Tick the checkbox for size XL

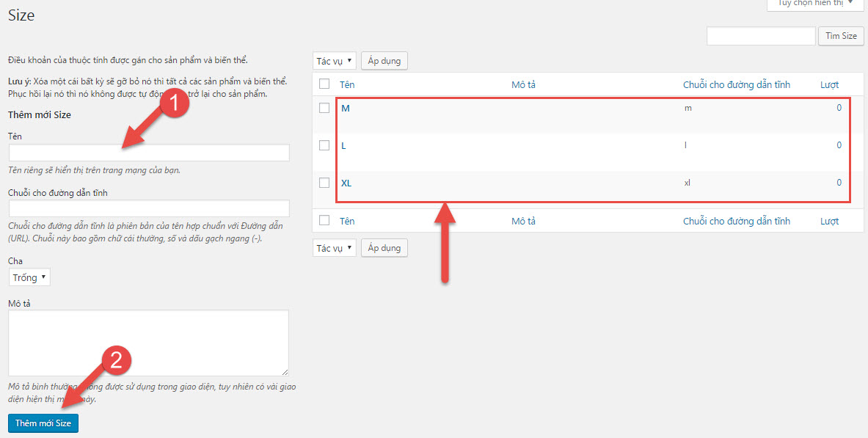tap(324, 182)
